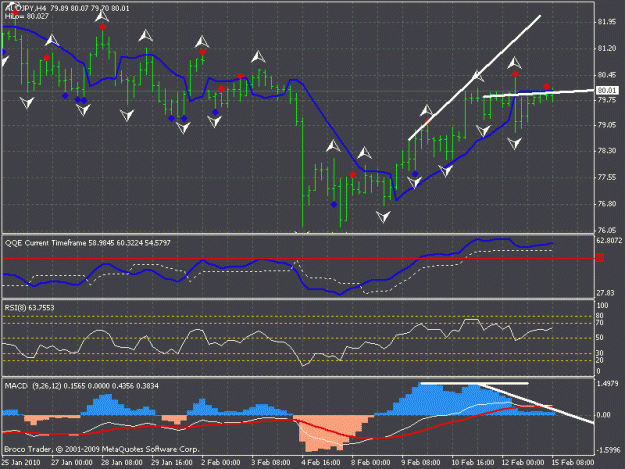Select the steep rising white trendline on the price chart
Viewport: 625px width, 469px height.
pyautogui.click(x=474, y=78)
